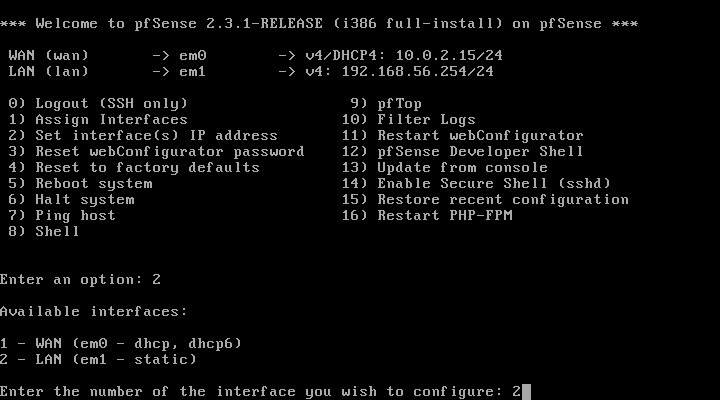Click the LAN em1 static interface line

pos(98,360)
